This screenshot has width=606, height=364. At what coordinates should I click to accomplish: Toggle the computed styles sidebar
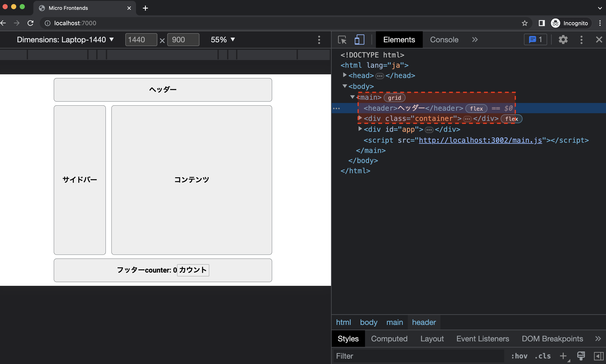pyautogui.click(x=599, y=356)
